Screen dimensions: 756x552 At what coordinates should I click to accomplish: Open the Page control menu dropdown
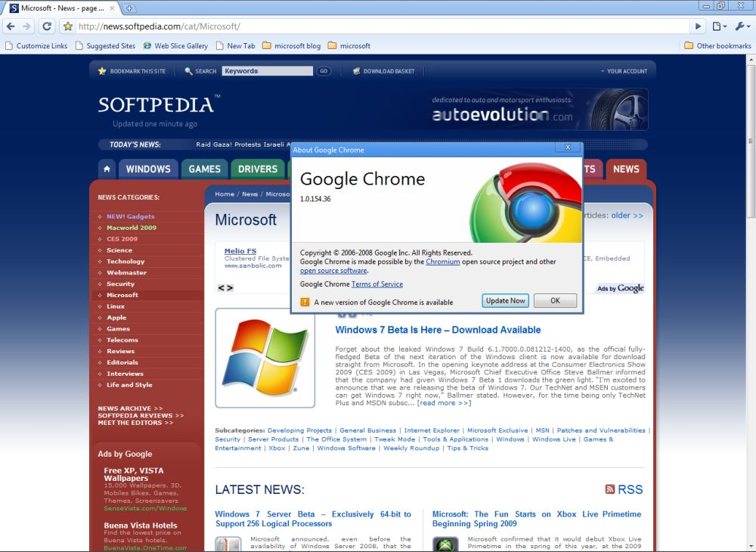[720, 26]
